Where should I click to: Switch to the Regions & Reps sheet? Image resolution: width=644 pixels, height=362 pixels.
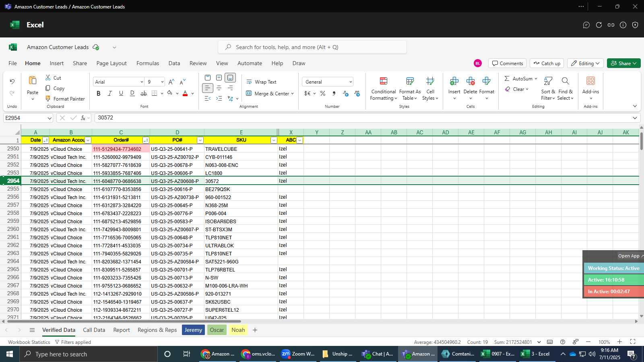pyautogui.click(x=157, y=330)
